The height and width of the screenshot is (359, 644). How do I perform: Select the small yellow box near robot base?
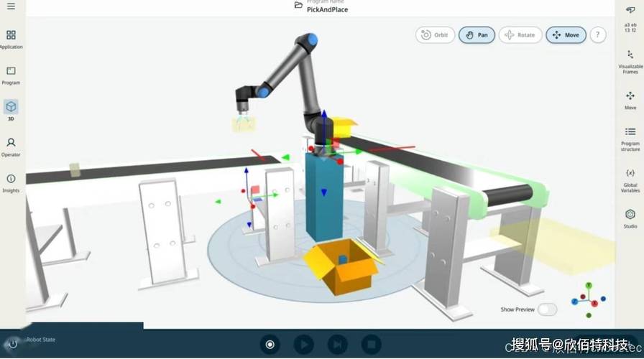click(344, 127)
